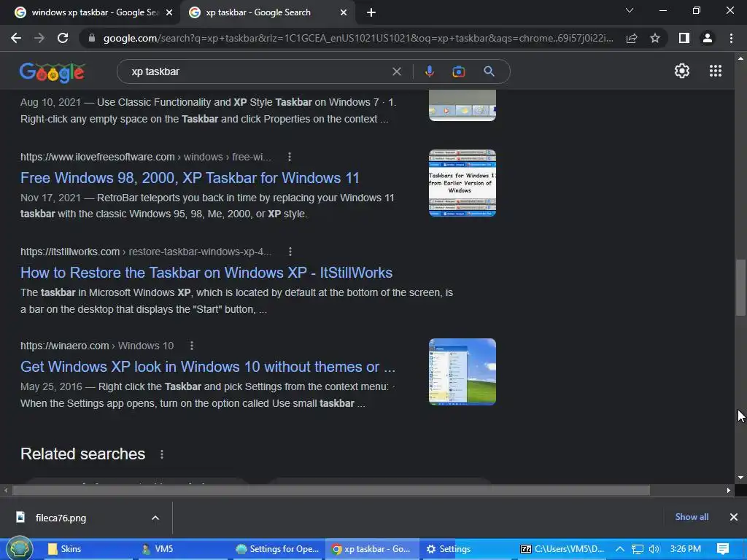Close the downloads bar
This screenshot has width=747, height=560.
point(734,517)
